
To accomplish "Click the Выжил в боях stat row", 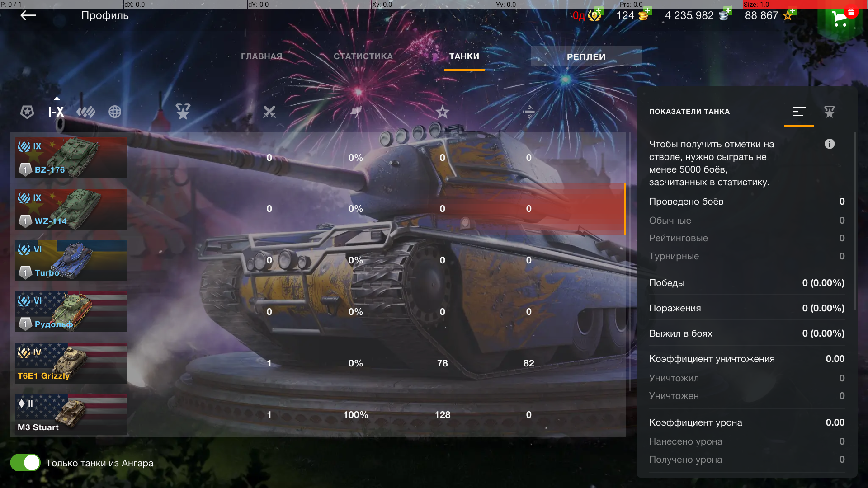I will click(x=747, y=333).
